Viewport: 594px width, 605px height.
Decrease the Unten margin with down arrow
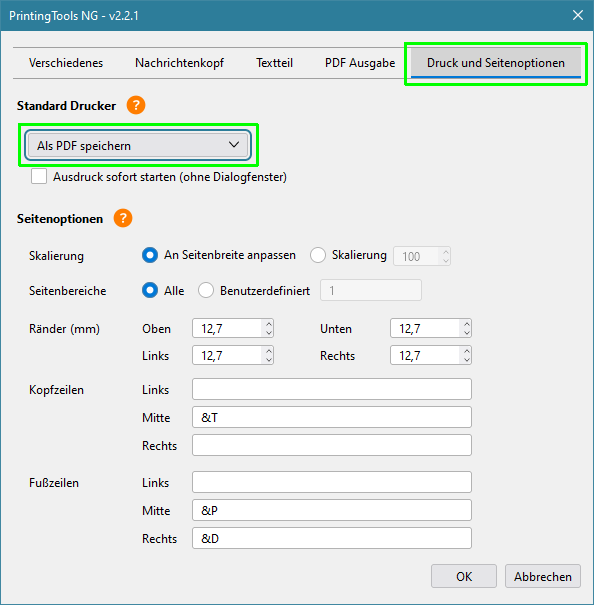[x=467, y=333]
